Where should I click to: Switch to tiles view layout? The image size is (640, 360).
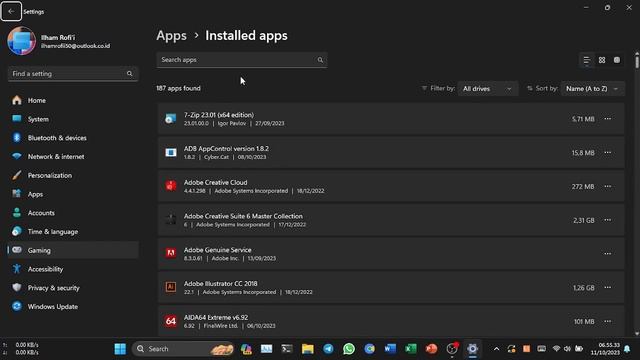coord(617,60)
